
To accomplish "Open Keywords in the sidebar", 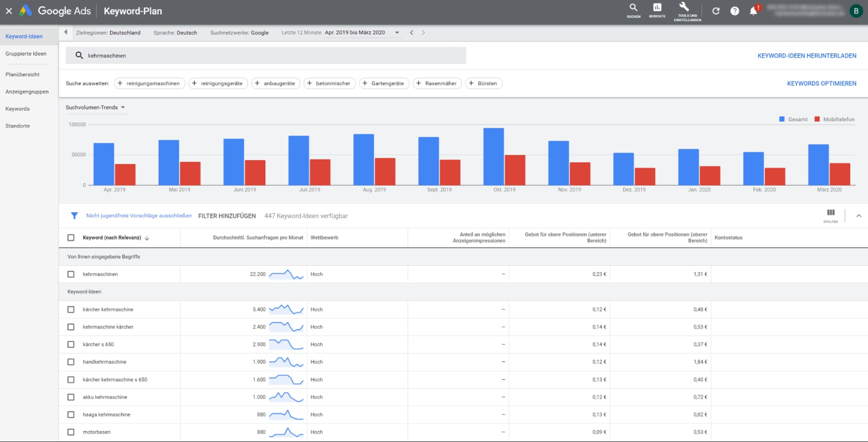I will [17, 109].
